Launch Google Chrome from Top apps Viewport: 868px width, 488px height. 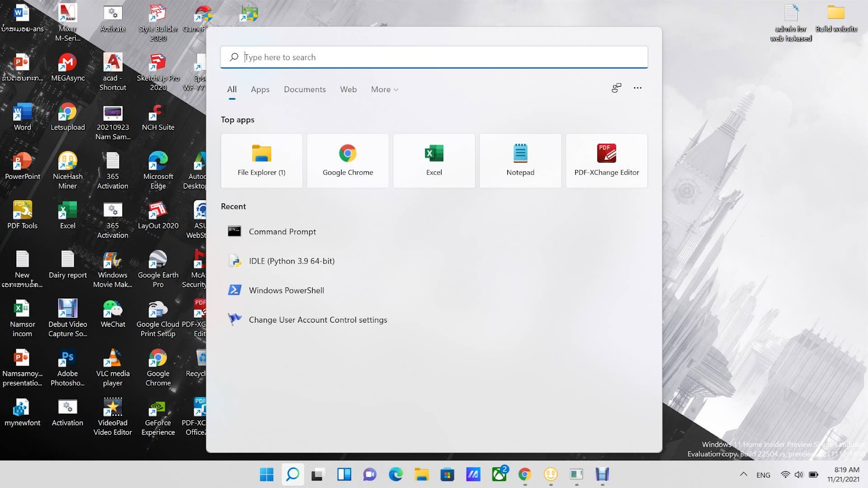[348, 161]
